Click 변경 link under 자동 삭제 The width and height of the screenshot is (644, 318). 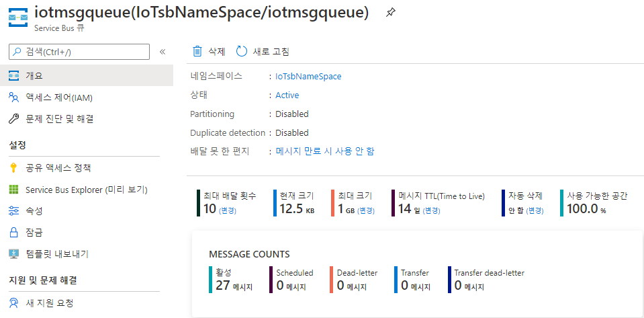535,210
